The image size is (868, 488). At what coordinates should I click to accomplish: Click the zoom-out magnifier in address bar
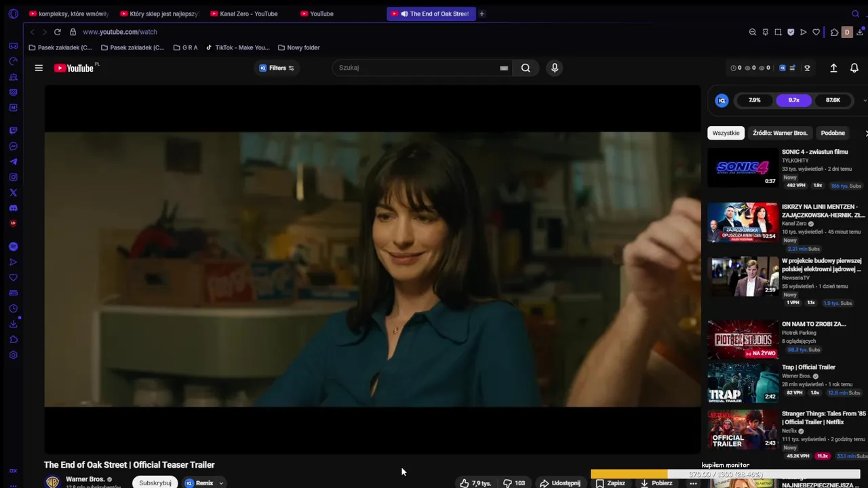(752, 32)
